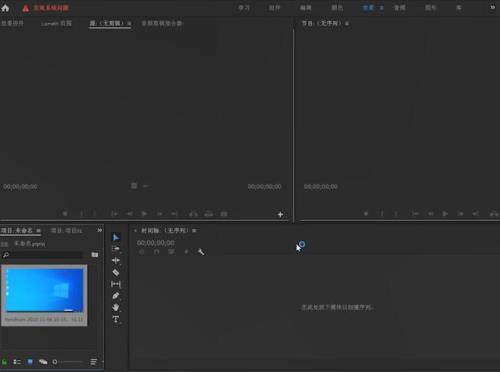
Task: Play the sequence in the program monitor
Action: pos(445,214)
